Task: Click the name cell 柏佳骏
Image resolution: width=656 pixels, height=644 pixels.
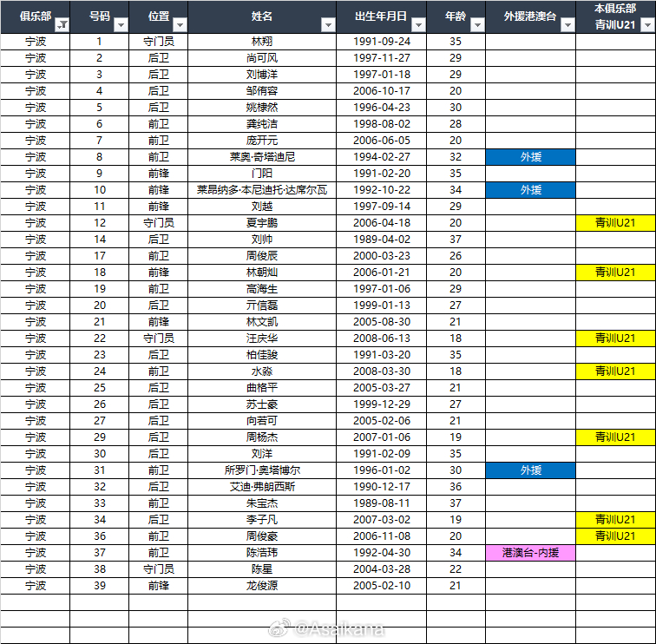Action: coord(262,355)
